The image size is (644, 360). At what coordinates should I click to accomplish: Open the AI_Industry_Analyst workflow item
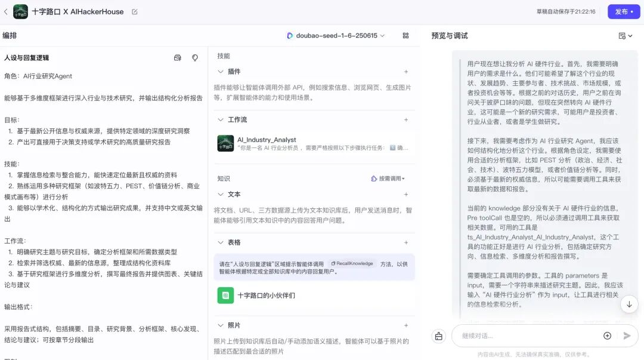(x=314, y=144)
